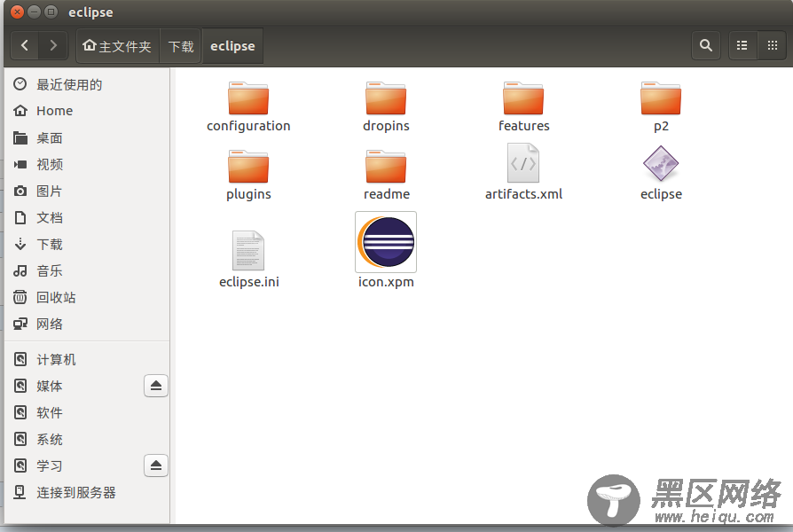This screenshot has height=532, width=793.
Task: Go to 下载 in the path bar
Action: (x=181, y=46)
